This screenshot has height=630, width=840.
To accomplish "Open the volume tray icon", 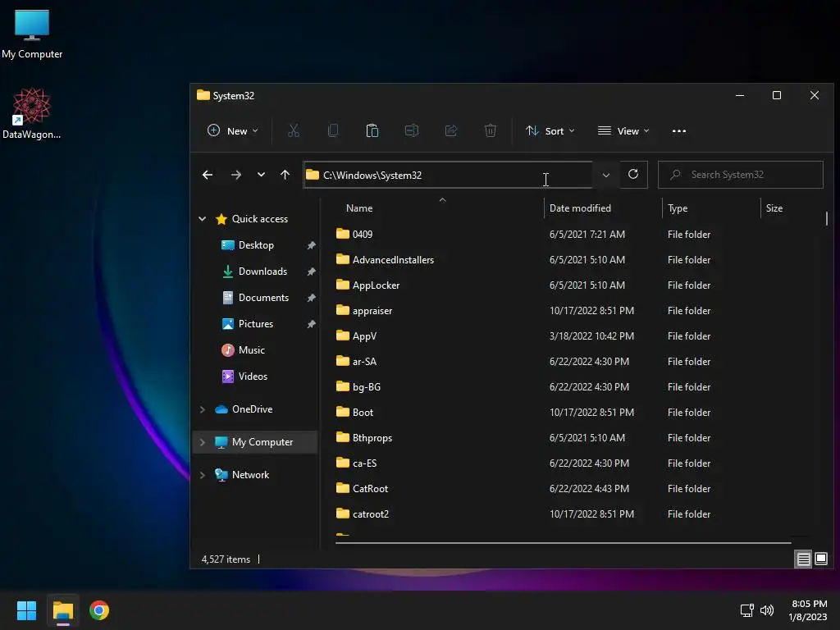I will [767, 610].
